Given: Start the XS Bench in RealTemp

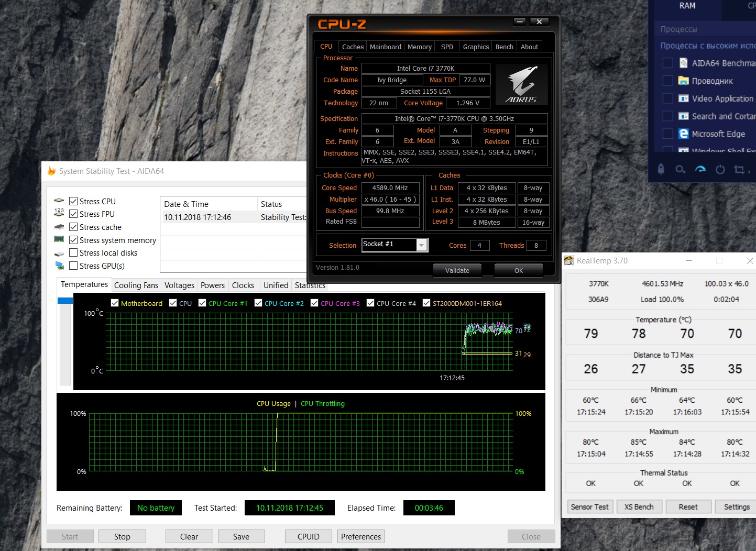Looking at the screenshot, I should [639, 506].
